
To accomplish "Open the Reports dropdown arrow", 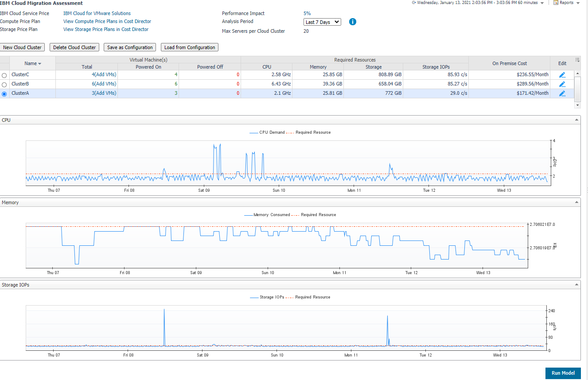I will click(577, 3).
